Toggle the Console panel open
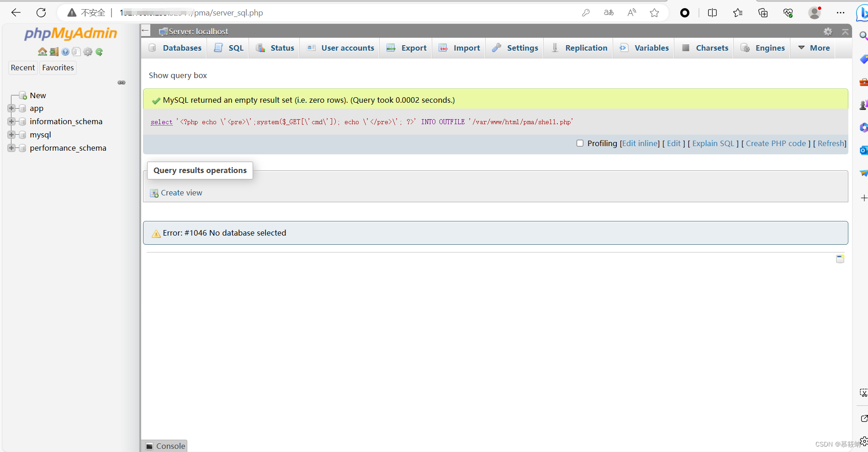The width and height of the screenshot is (868, 452). pyautogui.click(x=164, y=446)
